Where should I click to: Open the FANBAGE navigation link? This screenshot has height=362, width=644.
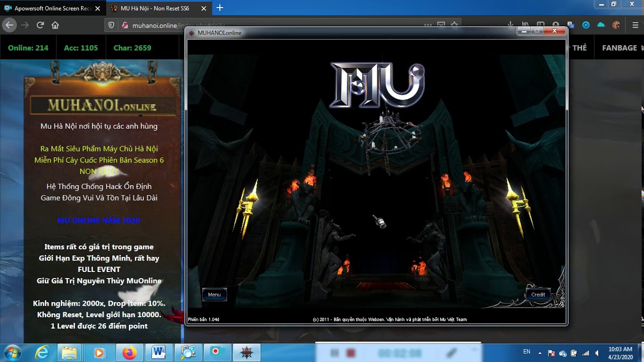point(619,48)
